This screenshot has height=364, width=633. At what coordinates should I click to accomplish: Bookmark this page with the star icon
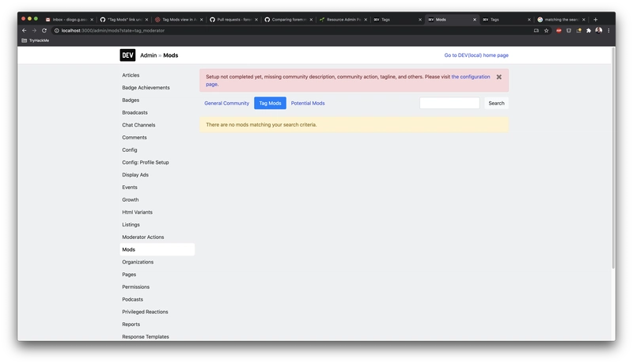pyautogui.click(x=546, y=30)
